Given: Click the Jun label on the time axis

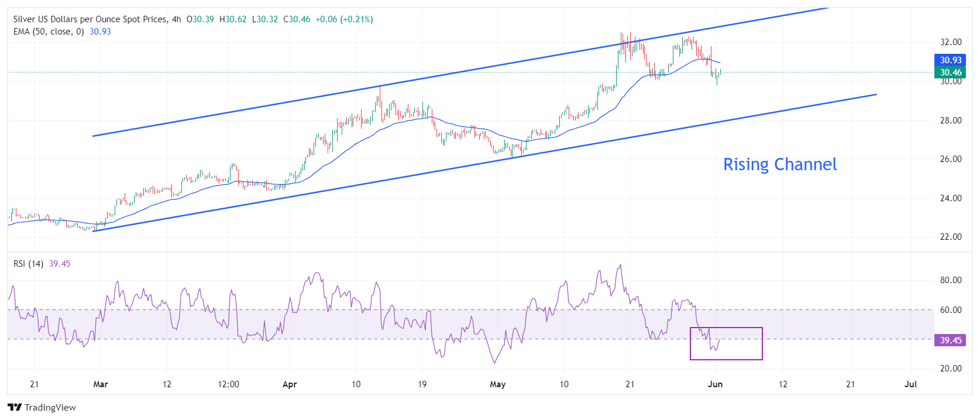Looking at the screenshot, I should coord(715,384).
